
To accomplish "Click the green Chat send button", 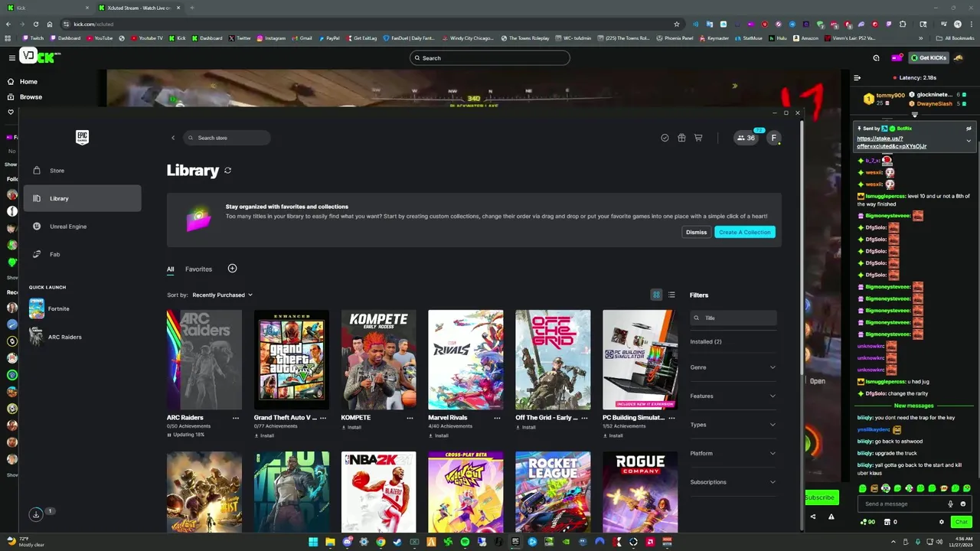I will (x=962, y=522).
